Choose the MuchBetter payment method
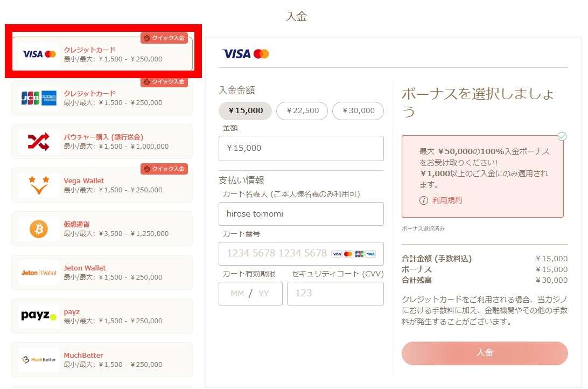The image size is (588, 389). (x=102, y=360)
